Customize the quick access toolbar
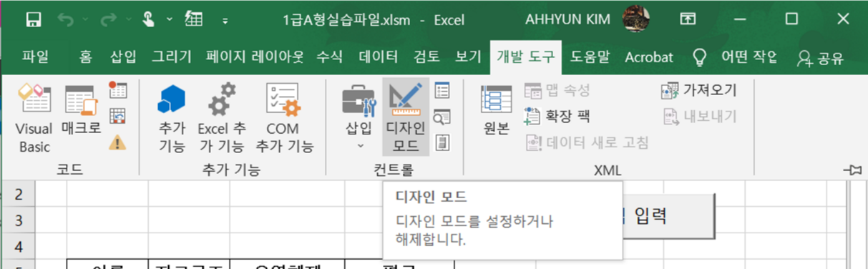This screenshot has width=868, height=269. 225,21
